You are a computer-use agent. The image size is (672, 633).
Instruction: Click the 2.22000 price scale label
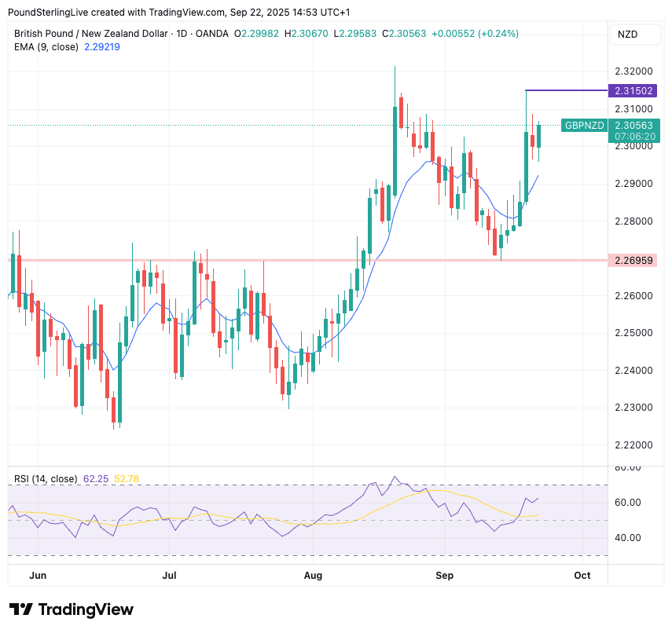pos(634,445)
